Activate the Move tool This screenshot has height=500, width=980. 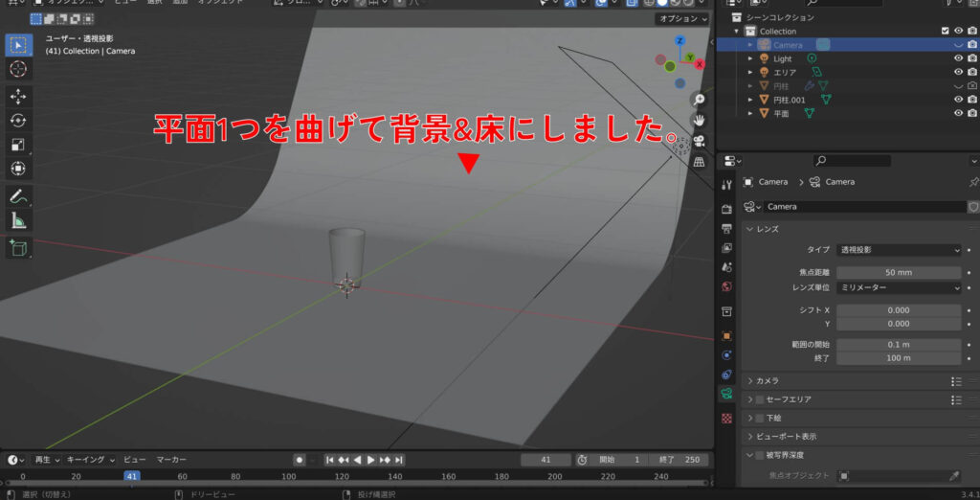pos(19,96)
